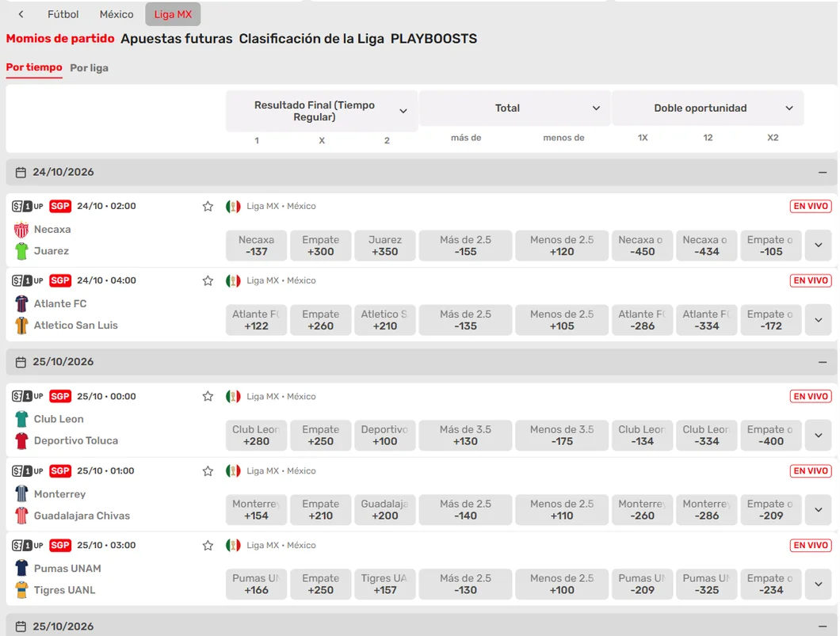Favorite the Pumas UNAM vs Tigres UANL star
The height and width of the screenshot is (636, 840).
pyautogui.click(x=208, y=546)
